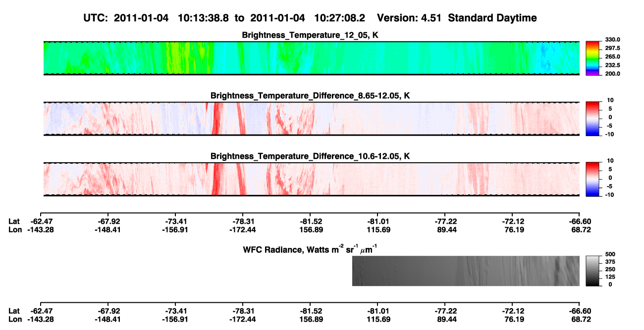
Task: Click latitude -73.41 on the axis above the WFC panel
Action: pos(176,221)
